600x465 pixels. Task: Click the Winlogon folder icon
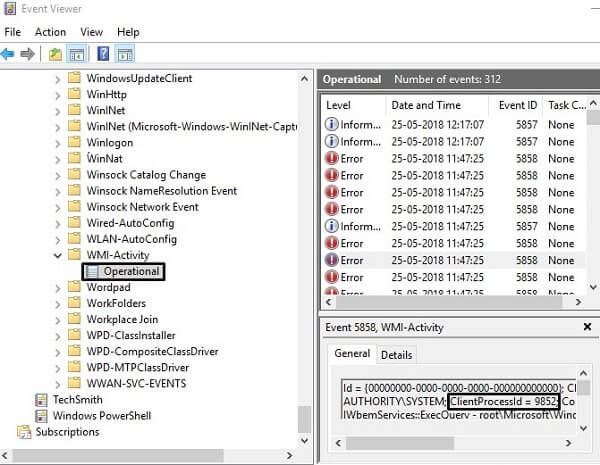coord(74,142)
